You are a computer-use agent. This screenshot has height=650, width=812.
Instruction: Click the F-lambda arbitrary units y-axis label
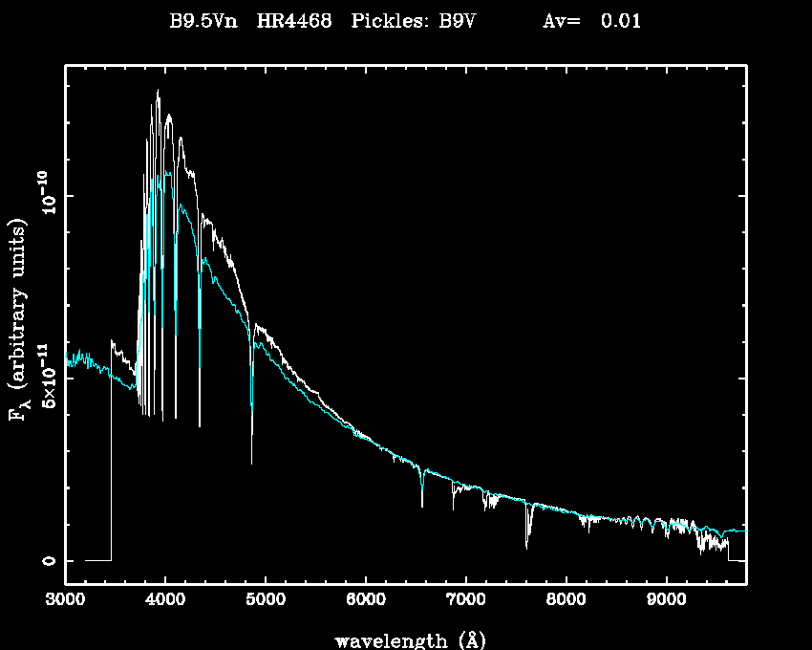click(19, 319)
